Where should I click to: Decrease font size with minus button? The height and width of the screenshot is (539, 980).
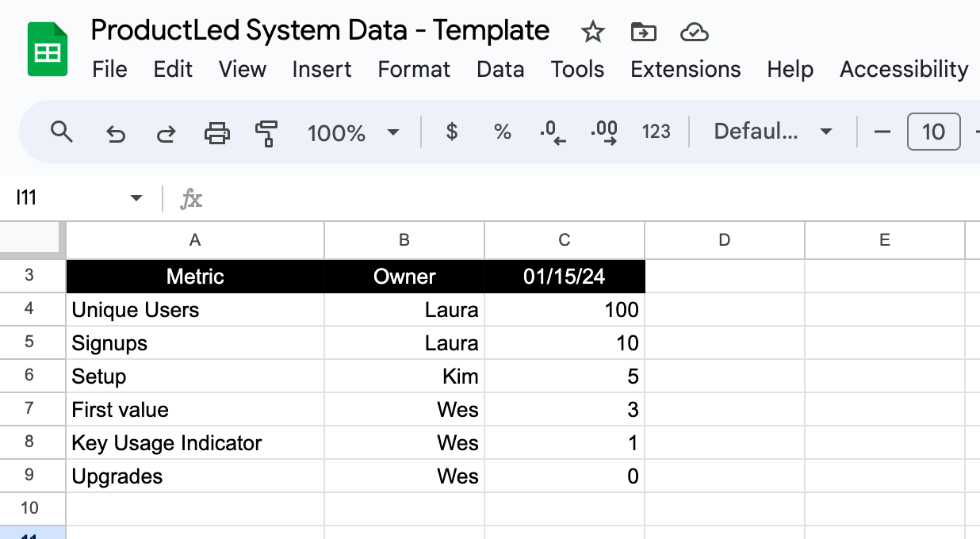point(882,132)
